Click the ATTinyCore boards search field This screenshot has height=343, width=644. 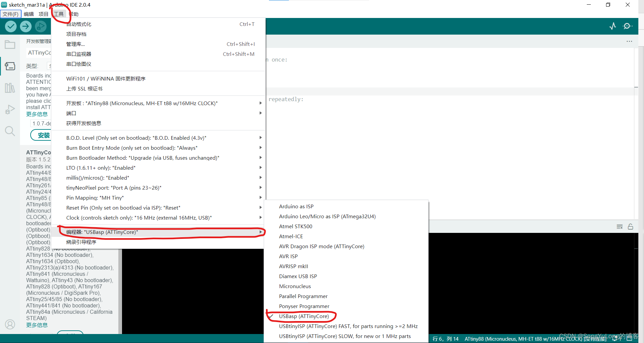pos(39,53)
